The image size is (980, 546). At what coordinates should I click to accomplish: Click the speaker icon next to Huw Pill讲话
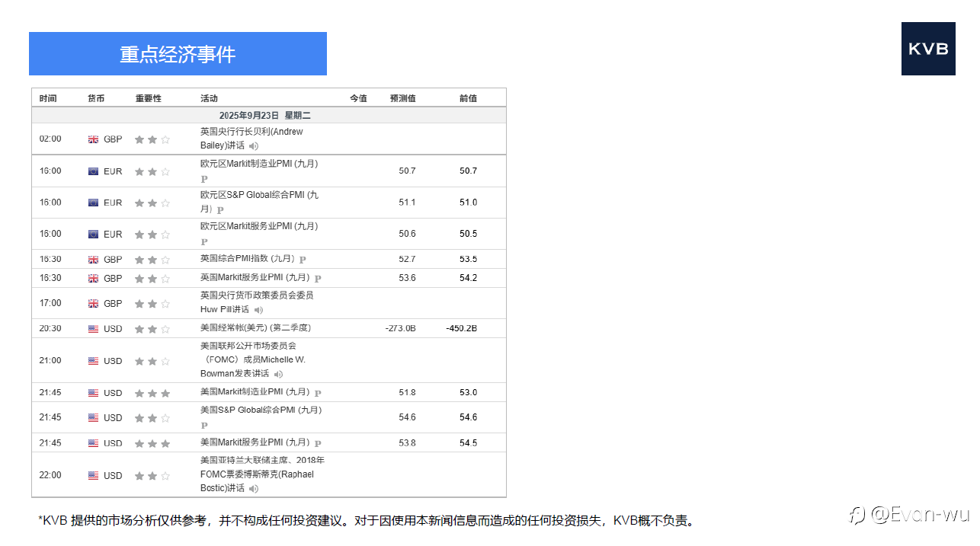(259, 310)
